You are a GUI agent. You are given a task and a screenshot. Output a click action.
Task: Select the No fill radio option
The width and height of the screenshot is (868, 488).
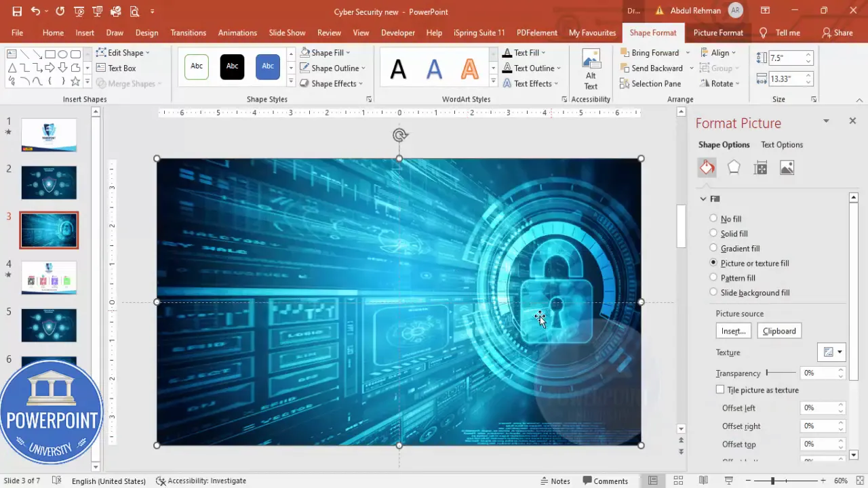[713, 219]
